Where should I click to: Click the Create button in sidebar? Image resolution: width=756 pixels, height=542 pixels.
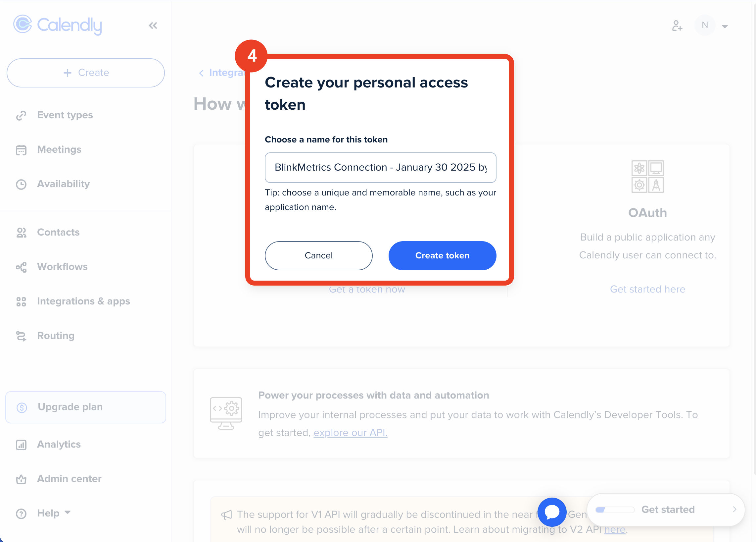click(86, 73)
